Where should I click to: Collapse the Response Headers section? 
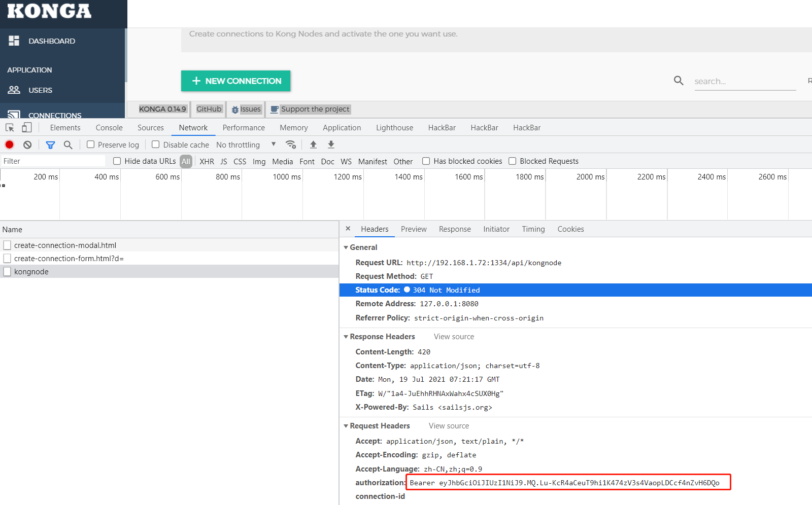tap(380, 337)
